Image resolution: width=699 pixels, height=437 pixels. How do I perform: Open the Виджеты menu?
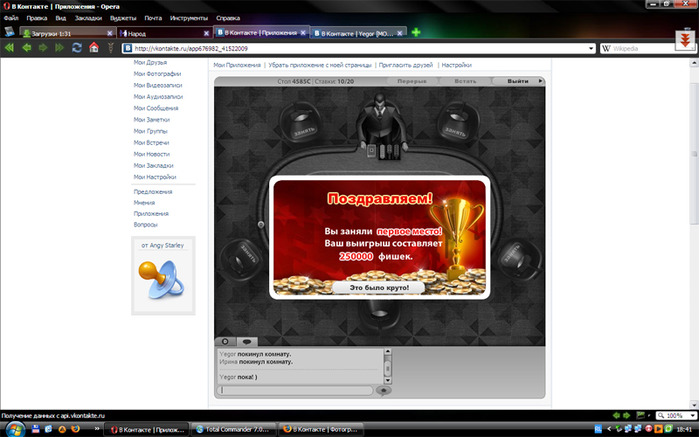point(123,18)
